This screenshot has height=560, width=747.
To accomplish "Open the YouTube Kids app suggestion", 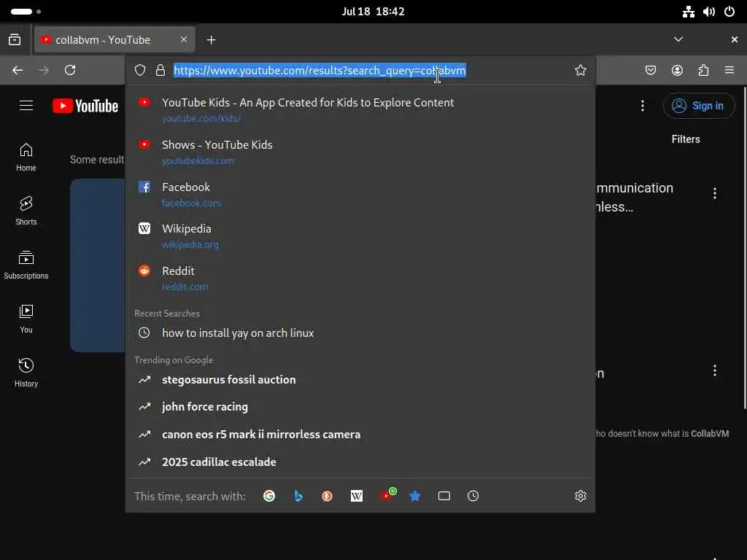I will tap(360, 109).
